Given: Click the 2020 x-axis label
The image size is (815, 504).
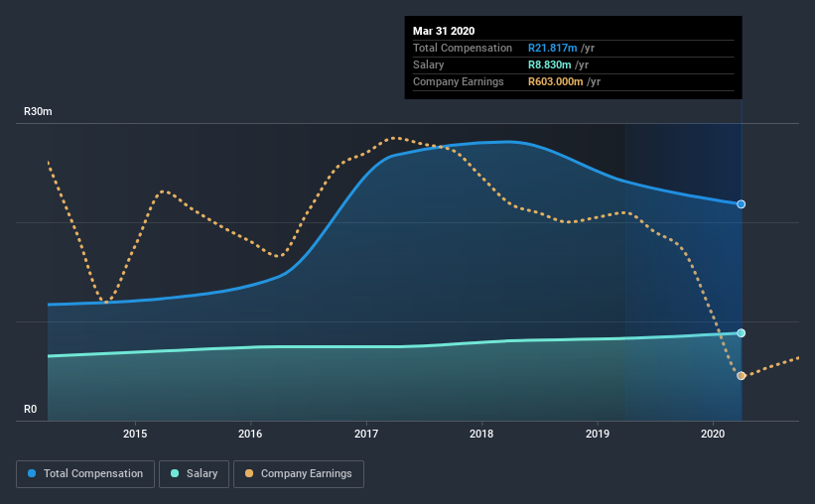Looking at the screenshot, I should [713, 434].
